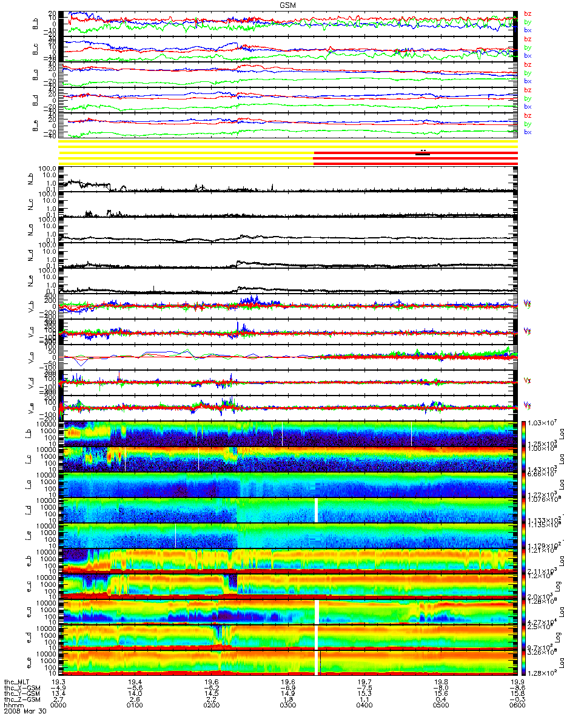
Task: Click inside the V_b velocity plot
Action: tap(288, 308)
